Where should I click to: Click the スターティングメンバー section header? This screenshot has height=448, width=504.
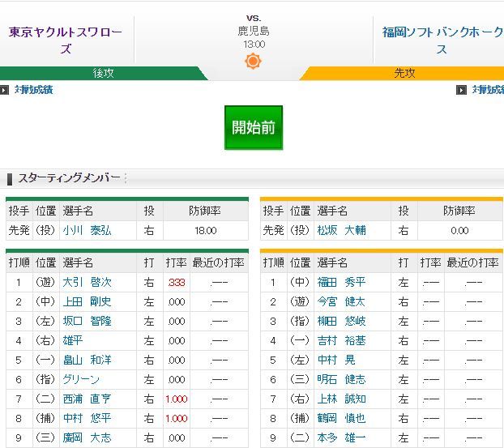(x=69, y=177)
